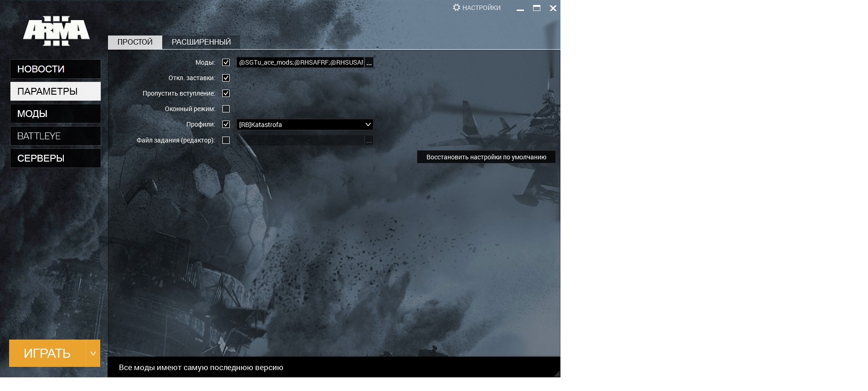Switch to the РАСШИРЕННЫЙ tab
The width and height of the screenshot is (868, 391).
(201, 42)
